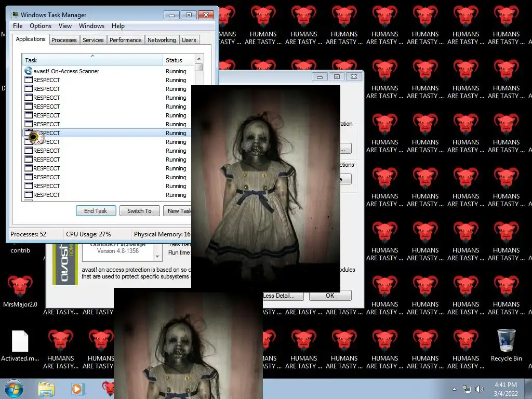The height and width of the screenshot is (399, 532).
Task: Show hidden system tray icons
Action: tap(454, 389)
